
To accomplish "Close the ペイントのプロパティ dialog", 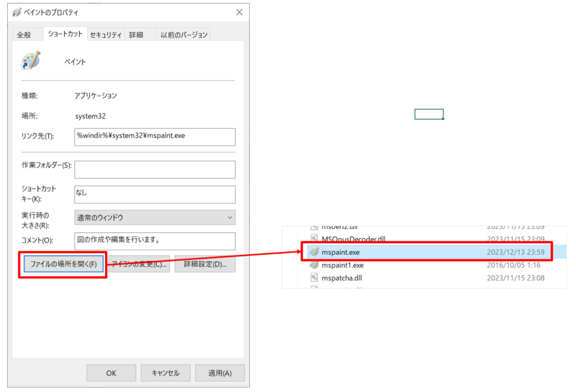I will pos(239,12).
